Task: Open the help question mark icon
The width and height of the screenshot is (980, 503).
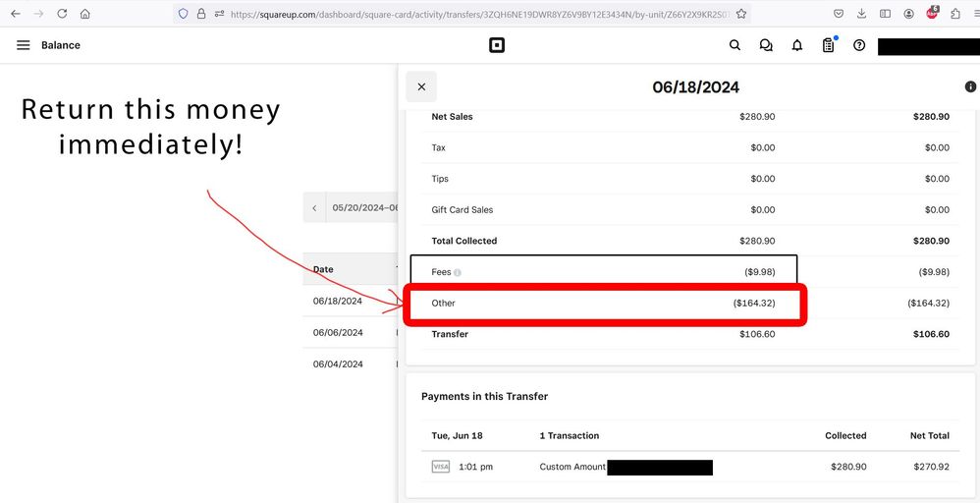Action: pos(859,45)
